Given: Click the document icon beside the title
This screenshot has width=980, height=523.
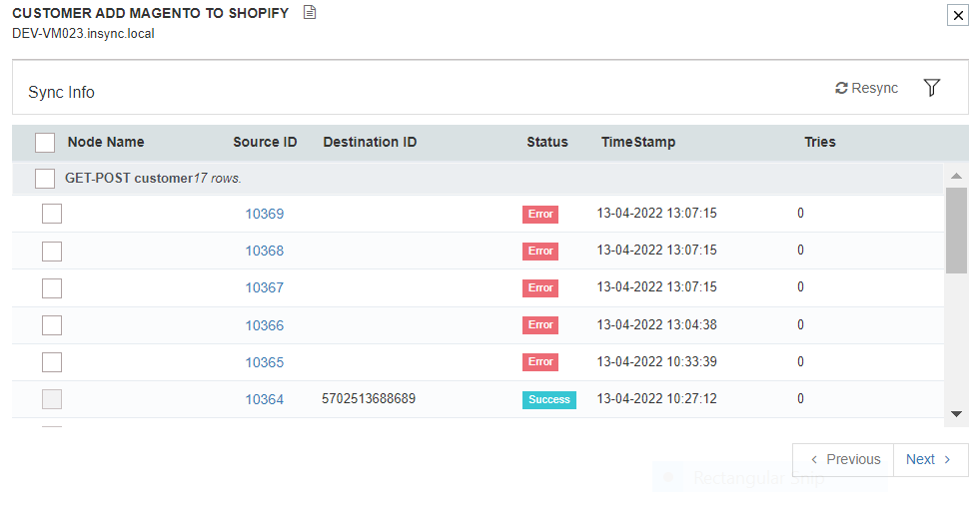Looking at the screenshot, I should (310, 12).
